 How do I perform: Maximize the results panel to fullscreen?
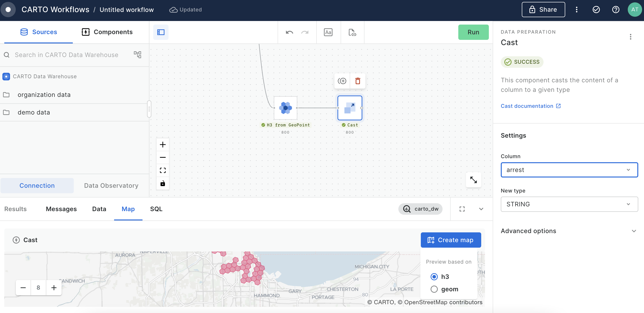tap(462, 209)
